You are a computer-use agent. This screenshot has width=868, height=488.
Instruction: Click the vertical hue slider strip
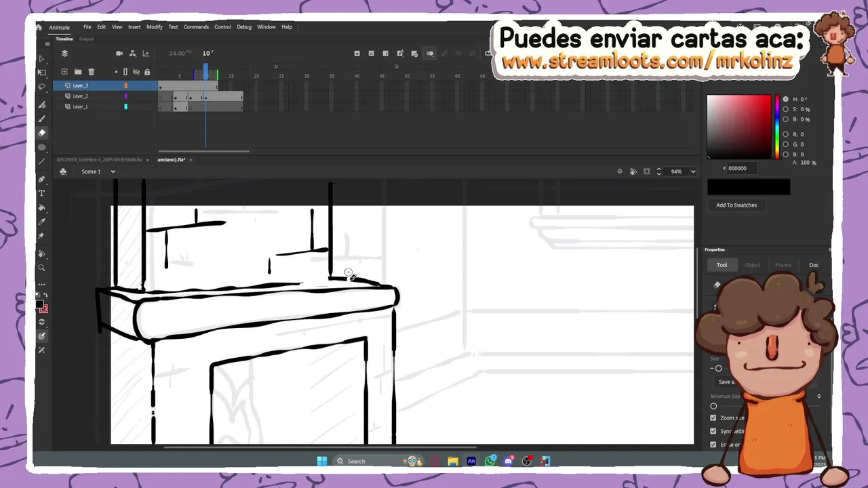(777, 127)
